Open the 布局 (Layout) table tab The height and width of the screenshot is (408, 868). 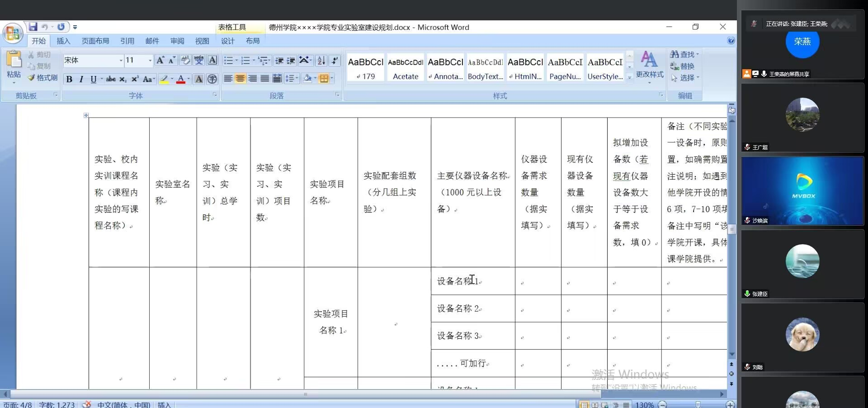[253, 41]
